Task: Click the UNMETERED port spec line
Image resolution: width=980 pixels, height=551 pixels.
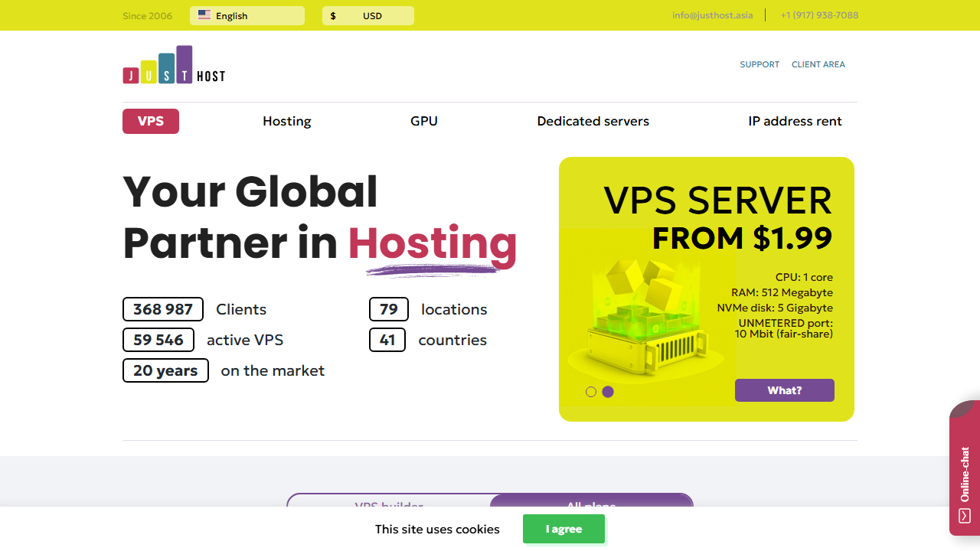Action: point(785,328)
